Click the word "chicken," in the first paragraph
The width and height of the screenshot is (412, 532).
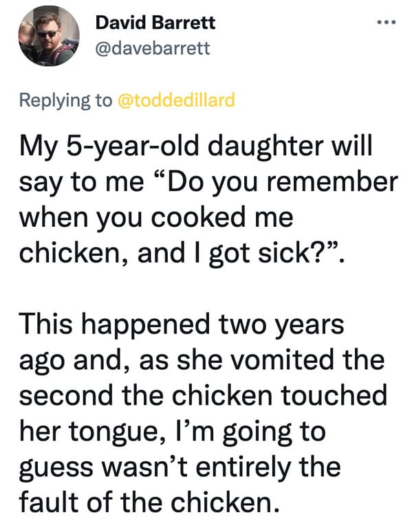pos(75,254)
